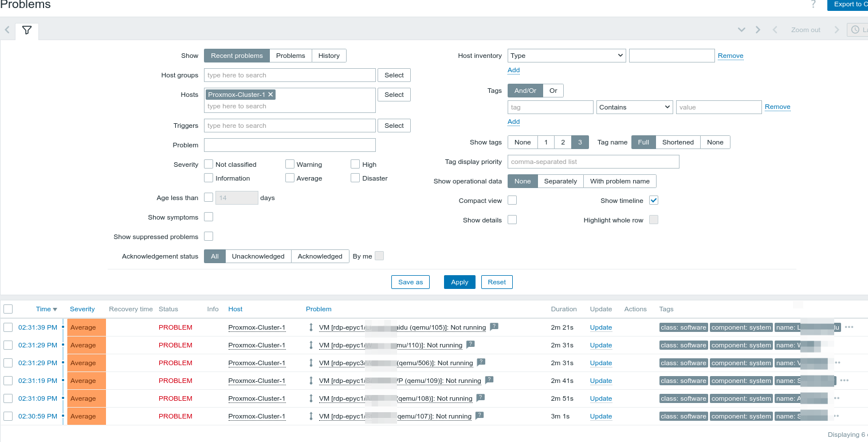Select all problems header checkbox
This screenshot has height=442, width=868.
tap(8, 309)
